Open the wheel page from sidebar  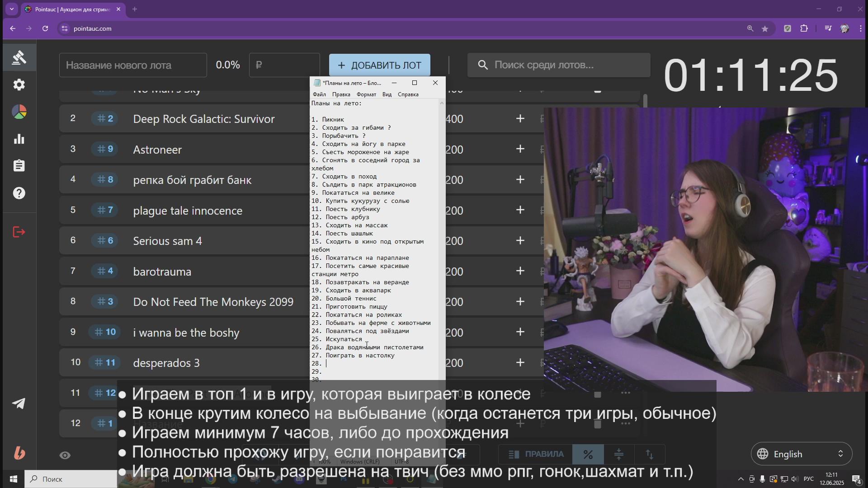click(x=19, y=112)
